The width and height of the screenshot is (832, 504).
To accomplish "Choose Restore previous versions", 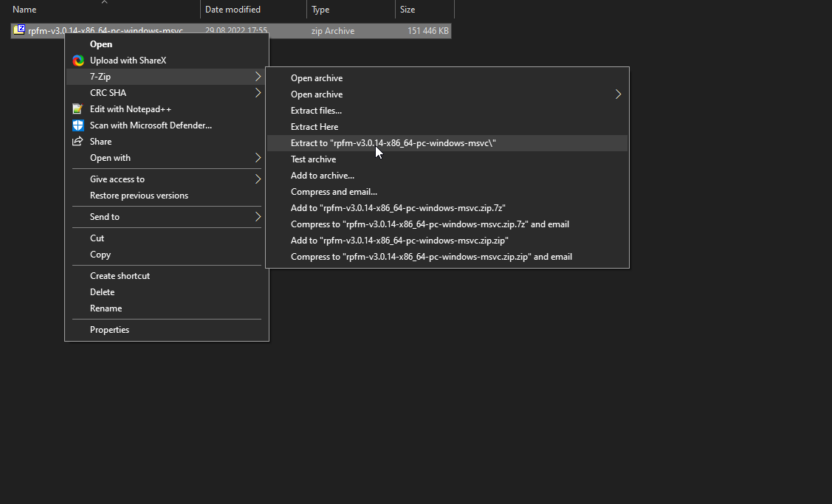I will [167, 196].
